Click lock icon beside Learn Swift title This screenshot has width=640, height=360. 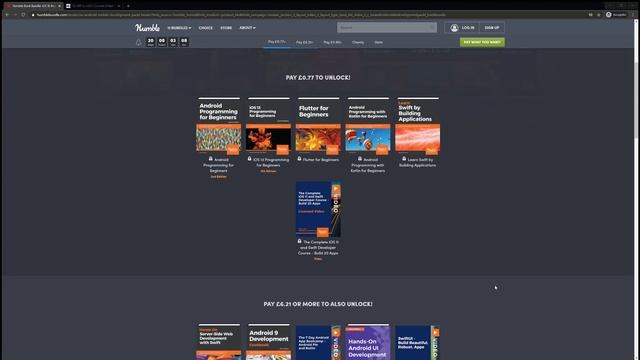pos(404,159)
